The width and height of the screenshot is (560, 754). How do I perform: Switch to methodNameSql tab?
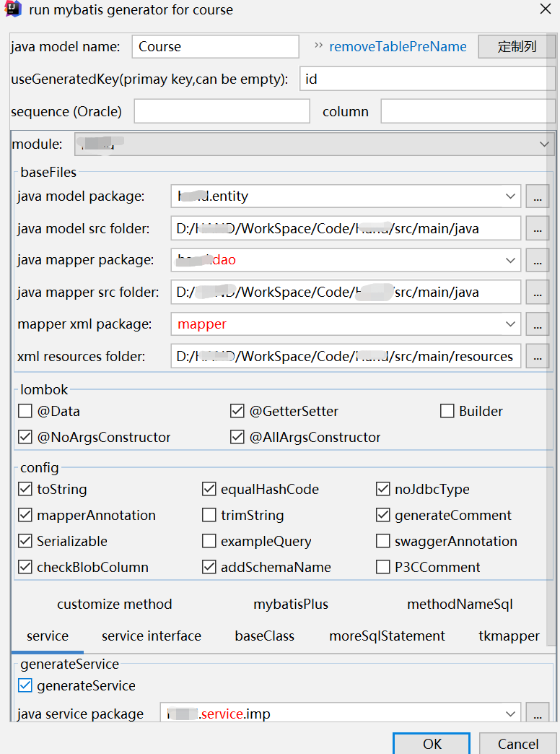tap(460, 604)
